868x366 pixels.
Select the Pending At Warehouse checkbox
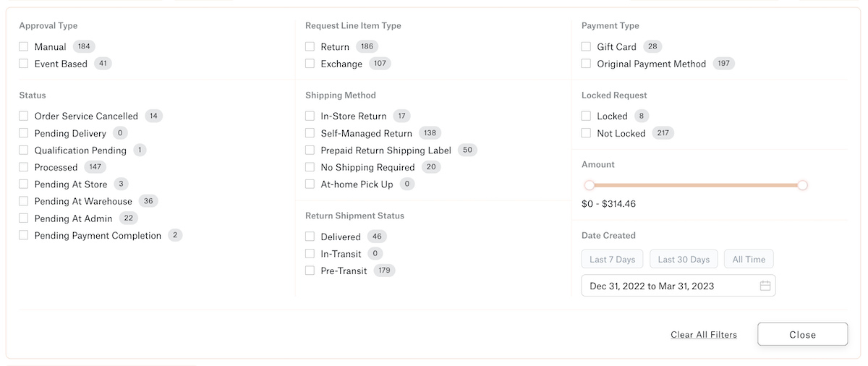point(24,201)
